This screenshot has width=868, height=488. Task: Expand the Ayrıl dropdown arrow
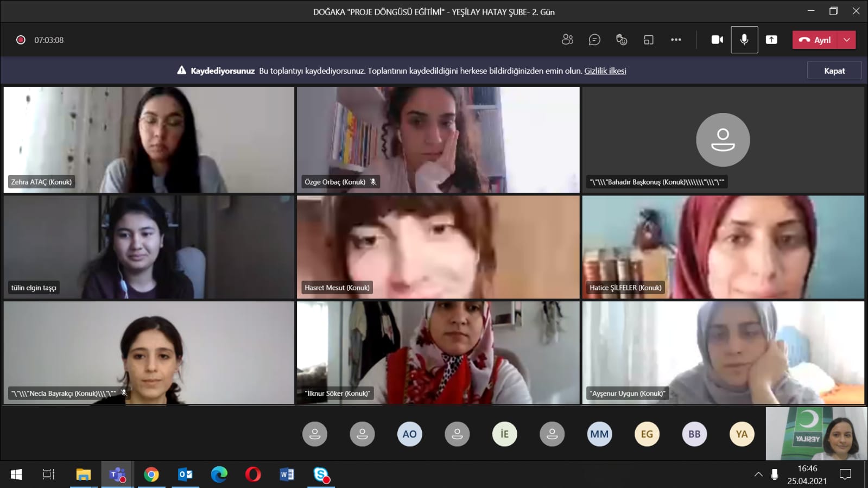(x=847, y=40)
